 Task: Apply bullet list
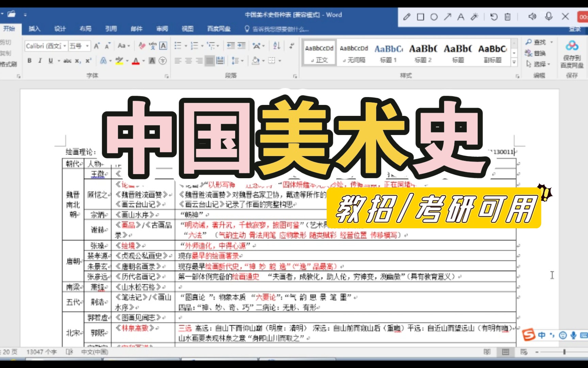pyautogui.click(x=178, y=46)
